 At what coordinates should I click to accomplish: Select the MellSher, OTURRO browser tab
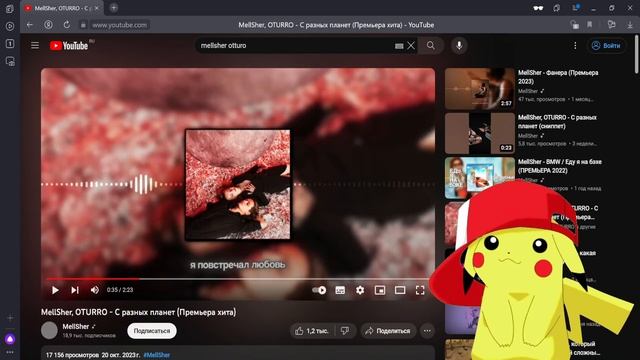point(61,8)
